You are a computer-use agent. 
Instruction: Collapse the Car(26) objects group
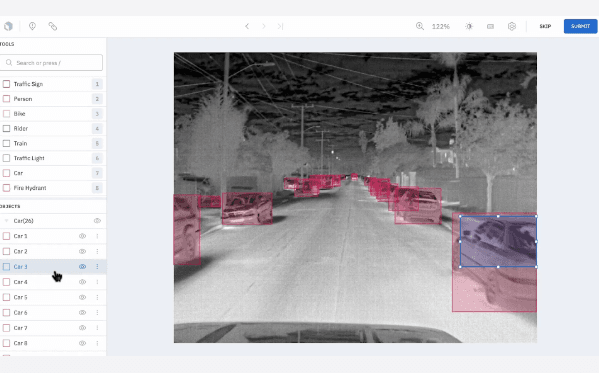point(6,221)
